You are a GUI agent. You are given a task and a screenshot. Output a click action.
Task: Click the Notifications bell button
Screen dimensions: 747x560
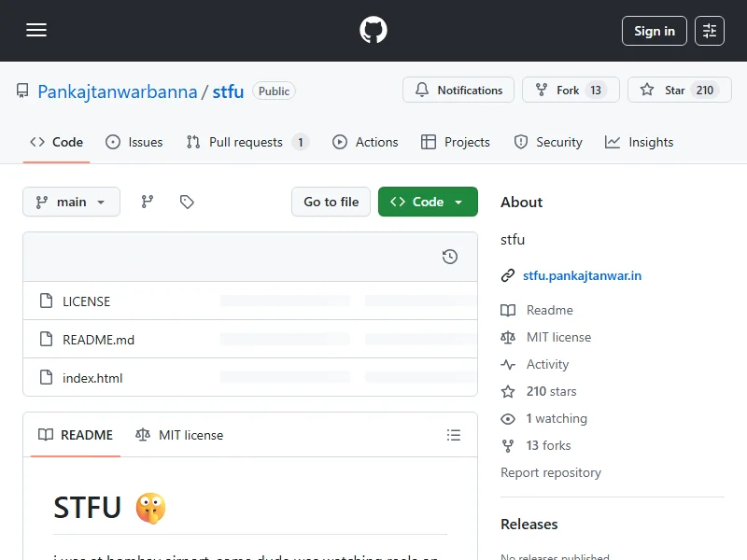point(458,91)
